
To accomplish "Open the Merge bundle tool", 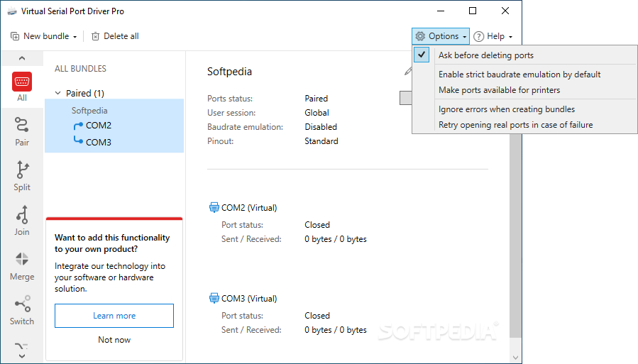I will click(22, 259).
